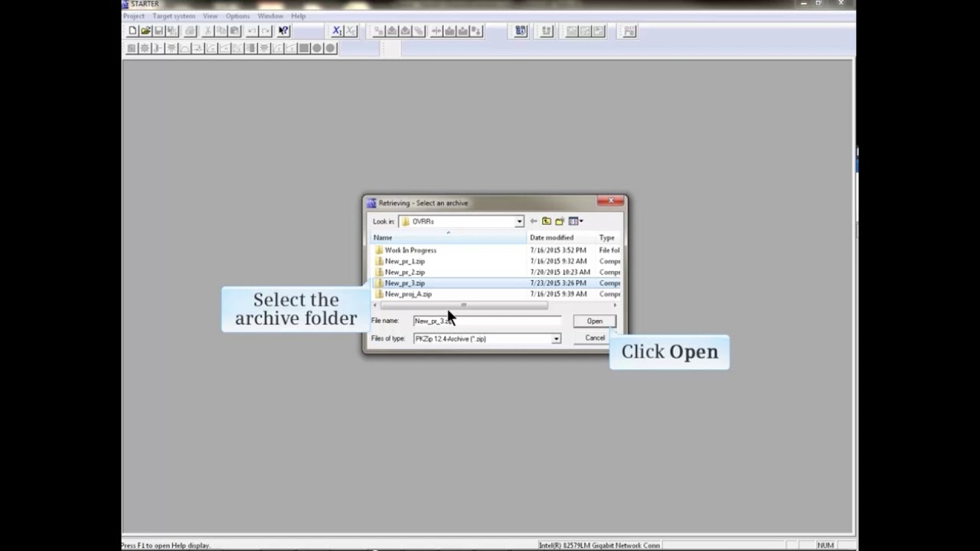Click the Create New Folder icon in dialog

tap(560, 221)
